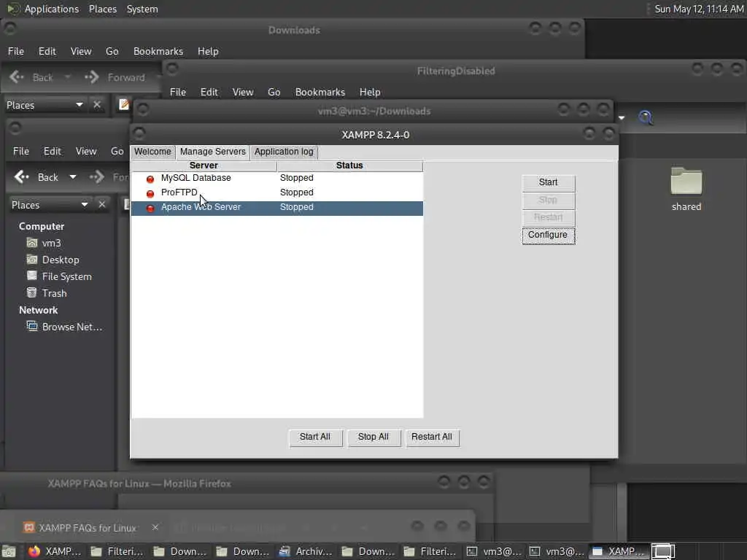
Task: Switch to the second vm3@ terminal taskbar entry
Action: point(557,551)
